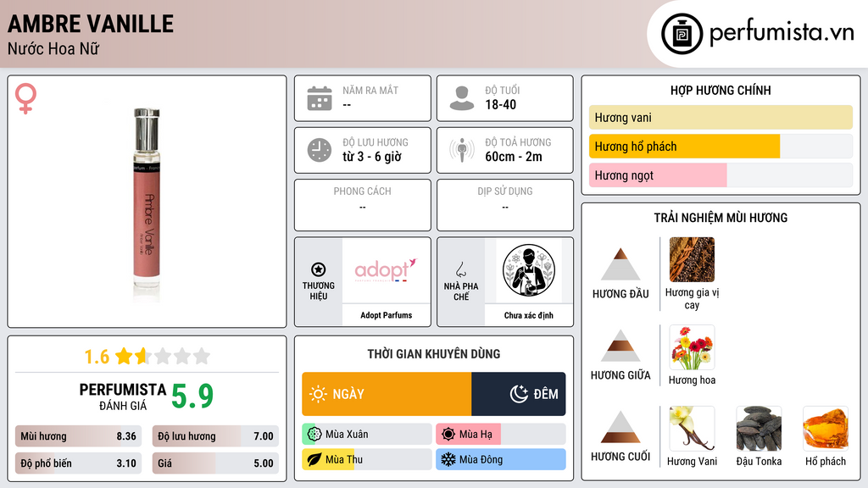Click the từ 3 - 6 giờ longevity value
This screenshot has width=868, height=488.
click(x=372, y=157)
